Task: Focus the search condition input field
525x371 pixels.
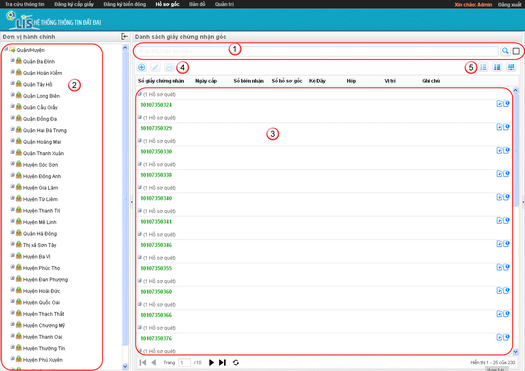Action: (x=317, y=51)
